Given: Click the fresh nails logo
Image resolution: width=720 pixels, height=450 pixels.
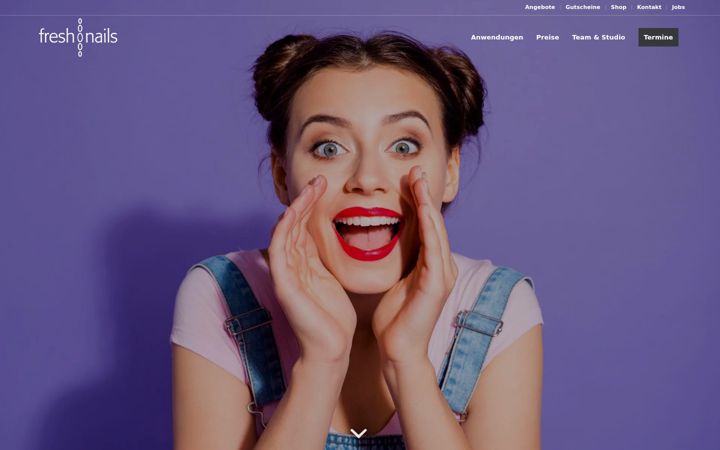Looking at the screenshot, I should click(78, 37).
